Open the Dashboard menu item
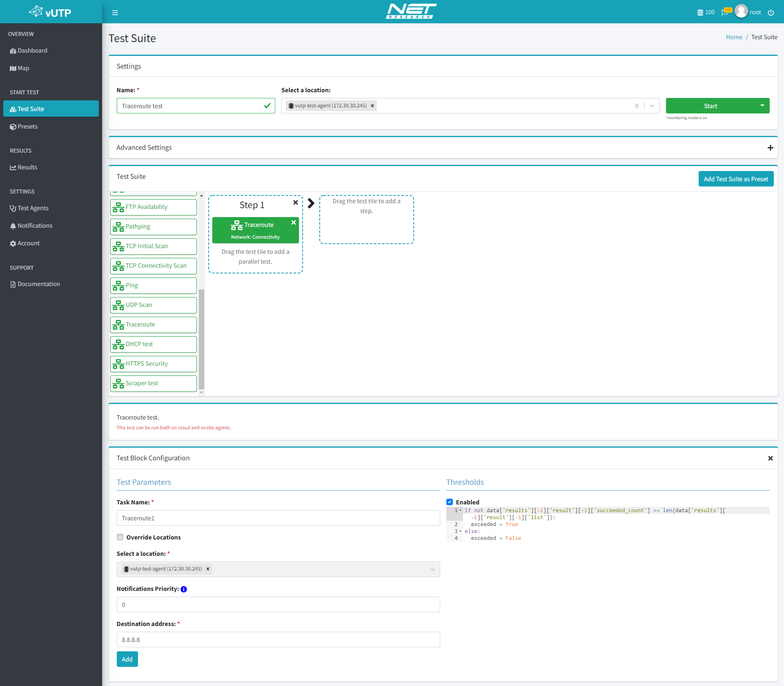Screen dimensions: 784x686 32,50
